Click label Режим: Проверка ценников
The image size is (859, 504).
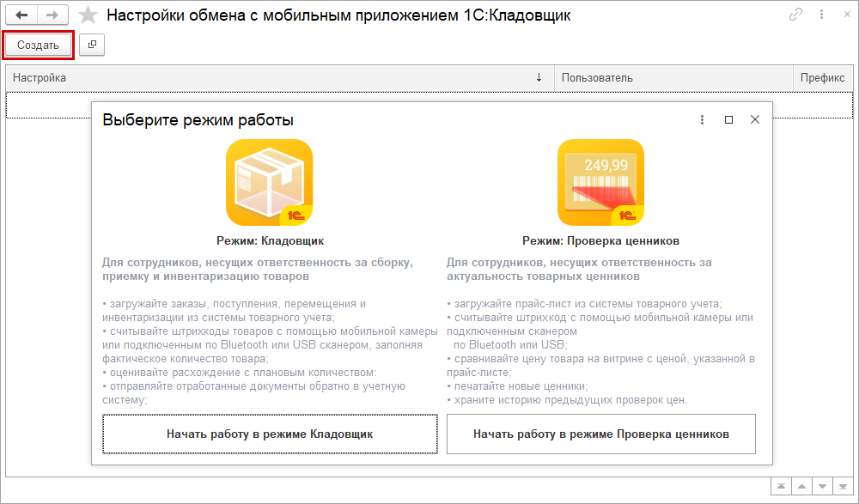click(601, 241)
